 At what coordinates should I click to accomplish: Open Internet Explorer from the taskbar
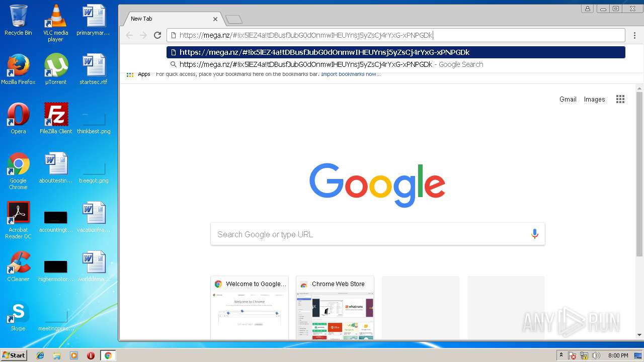click(40, 355)
